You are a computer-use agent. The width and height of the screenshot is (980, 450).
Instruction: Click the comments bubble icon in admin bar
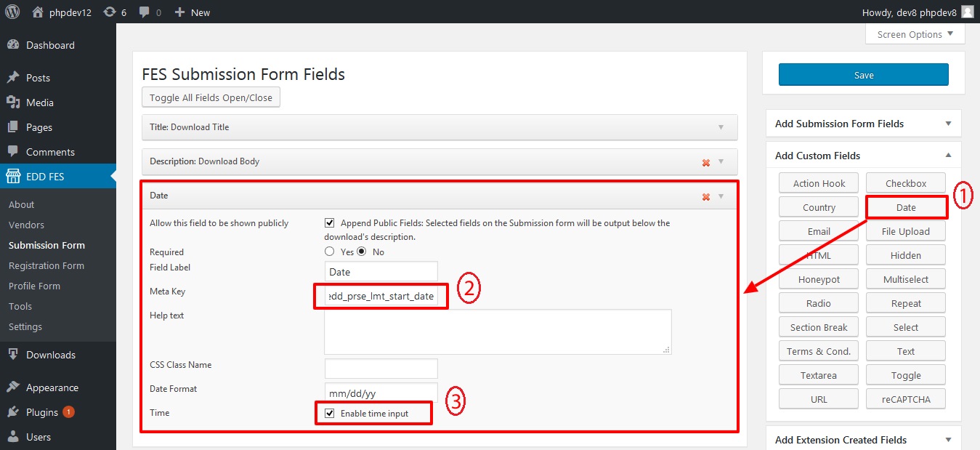click(x=144, y=12)
